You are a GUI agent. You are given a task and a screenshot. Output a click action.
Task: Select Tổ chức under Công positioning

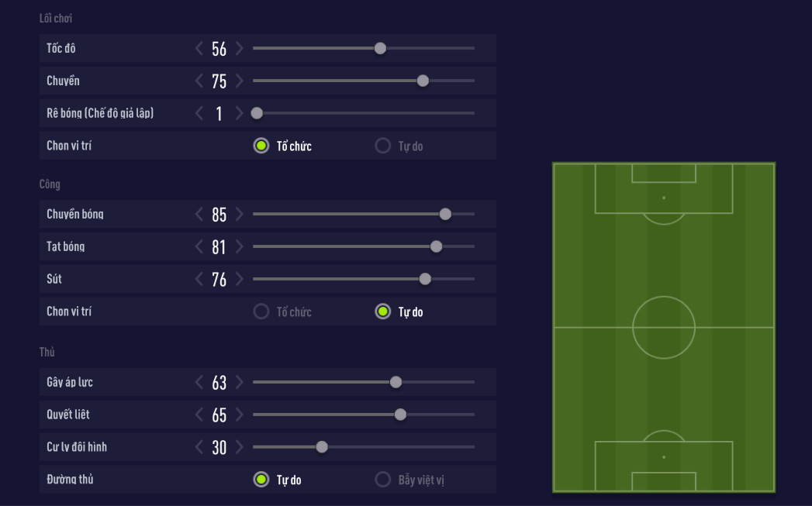point(261,312)
